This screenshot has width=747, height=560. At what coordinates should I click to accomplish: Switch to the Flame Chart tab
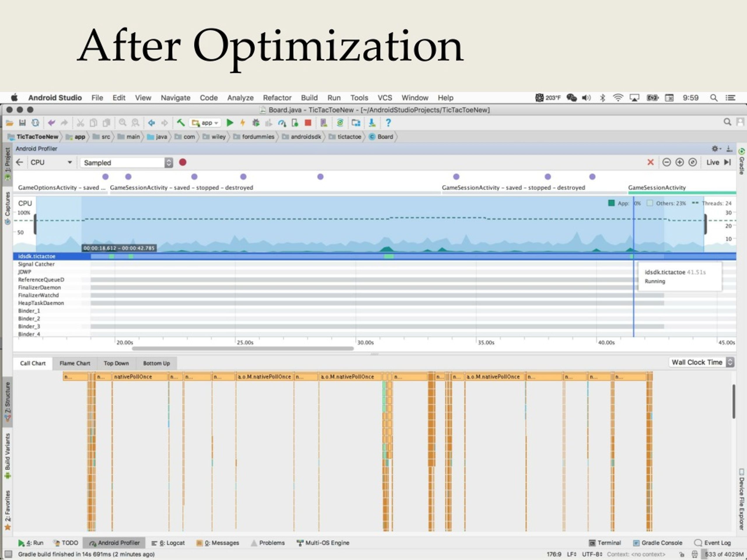(x=75, y=363)
